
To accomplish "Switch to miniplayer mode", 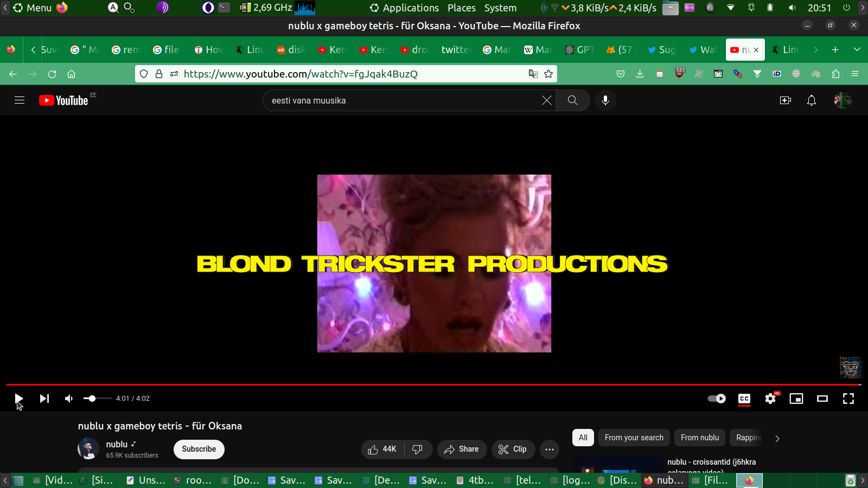I will tap(796, 399).
